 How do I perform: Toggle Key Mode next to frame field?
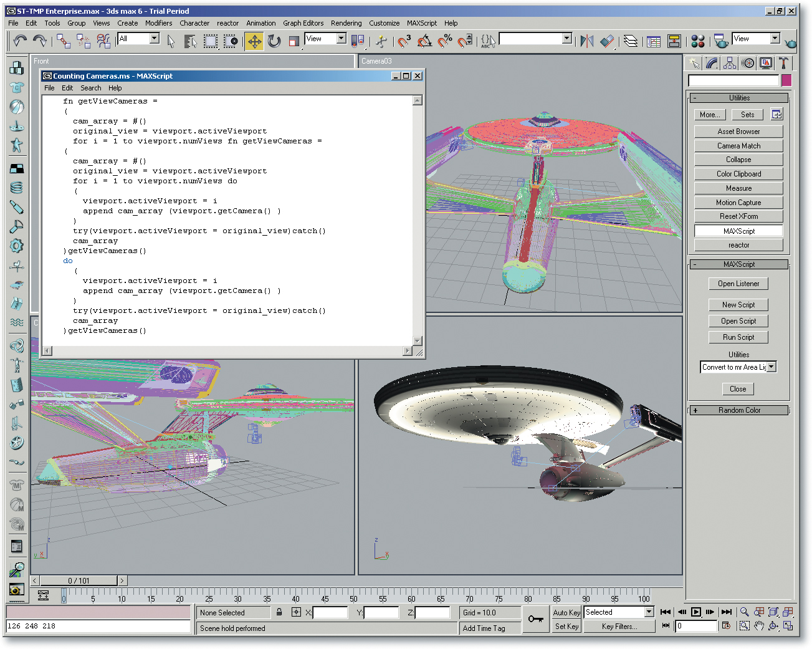(x=666, y=626)
